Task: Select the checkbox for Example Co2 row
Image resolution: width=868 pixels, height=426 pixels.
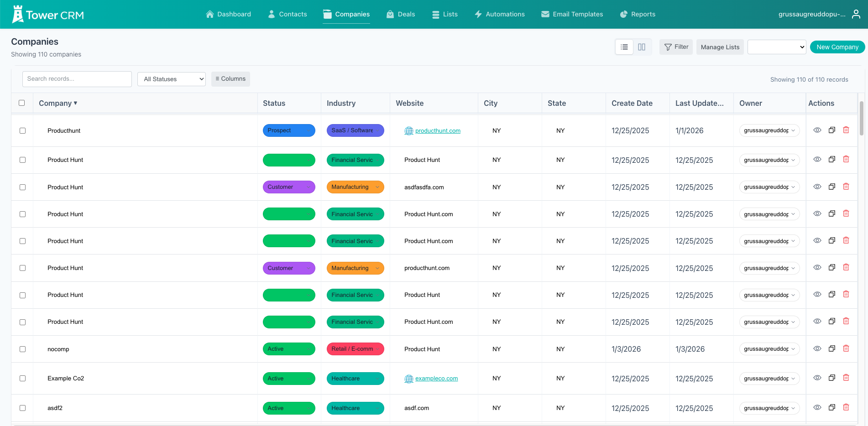Action: pyautogui.click(x=22, y=378)
